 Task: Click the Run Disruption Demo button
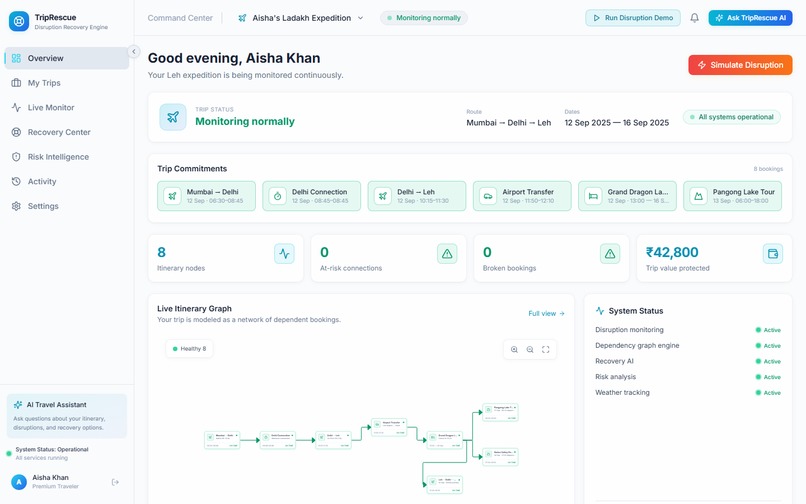[x=633, y=18]
